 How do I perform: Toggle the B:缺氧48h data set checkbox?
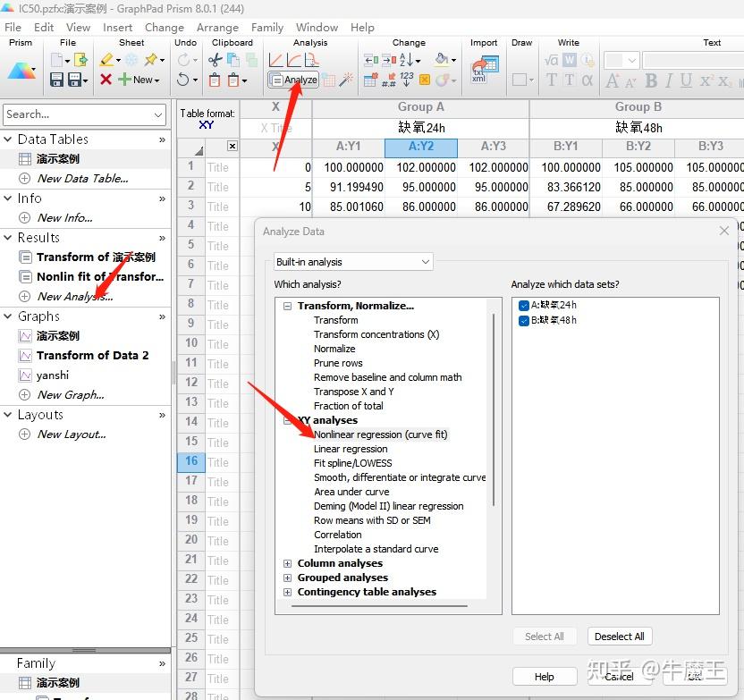524,321
